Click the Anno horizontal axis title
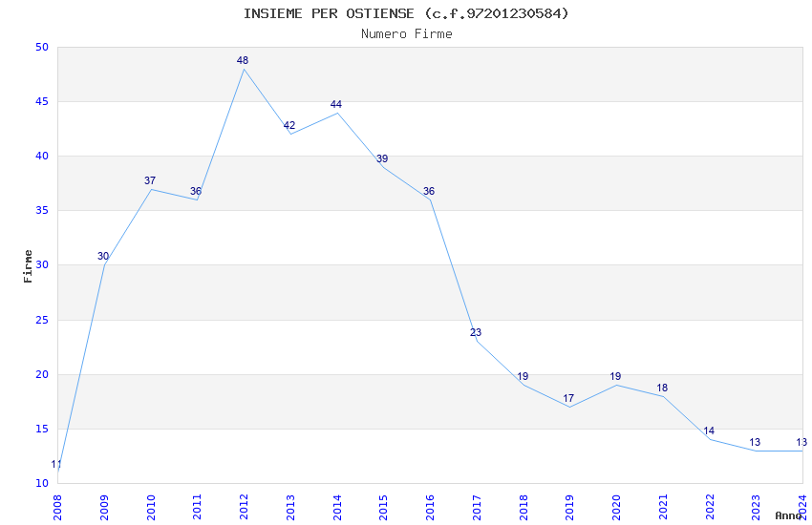This screenshot has height=525, width=812. pyautogui.click(x=788, y=515)
